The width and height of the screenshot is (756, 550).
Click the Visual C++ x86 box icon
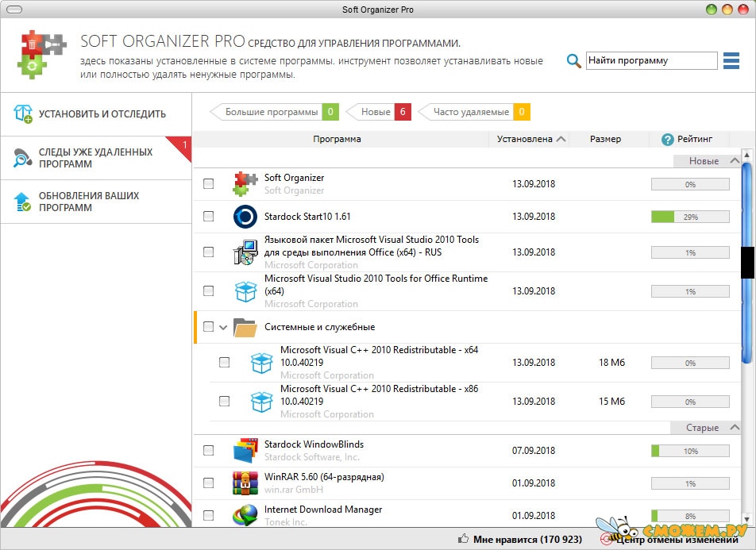(261, 402)
